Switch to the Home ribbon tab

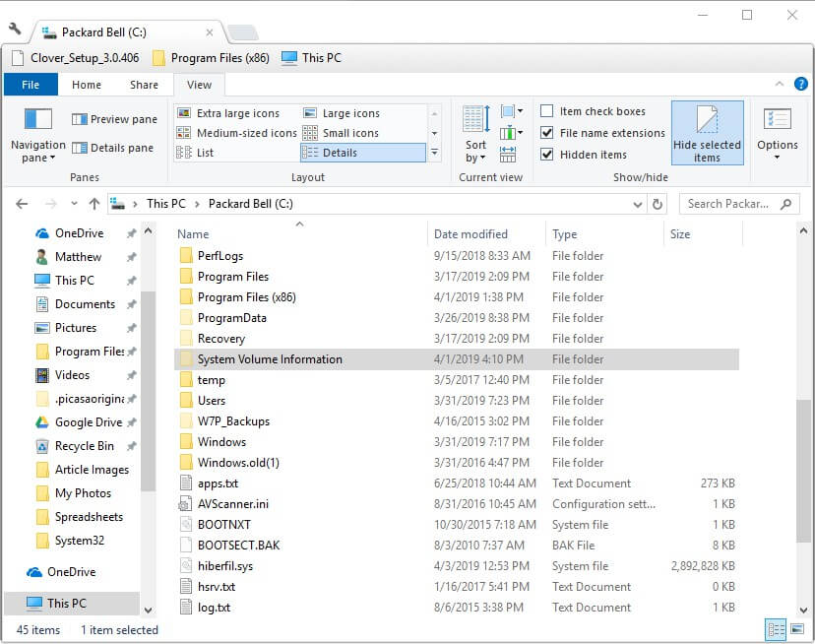point(87,85)
